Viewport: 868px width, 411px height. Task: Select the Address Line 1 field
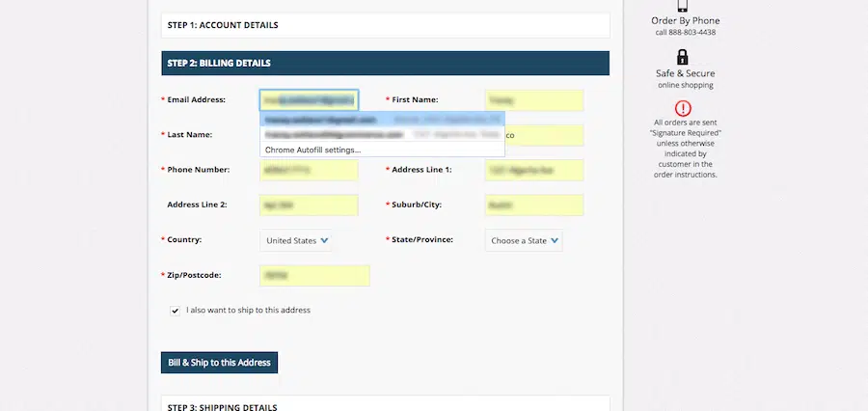(534, 170)
